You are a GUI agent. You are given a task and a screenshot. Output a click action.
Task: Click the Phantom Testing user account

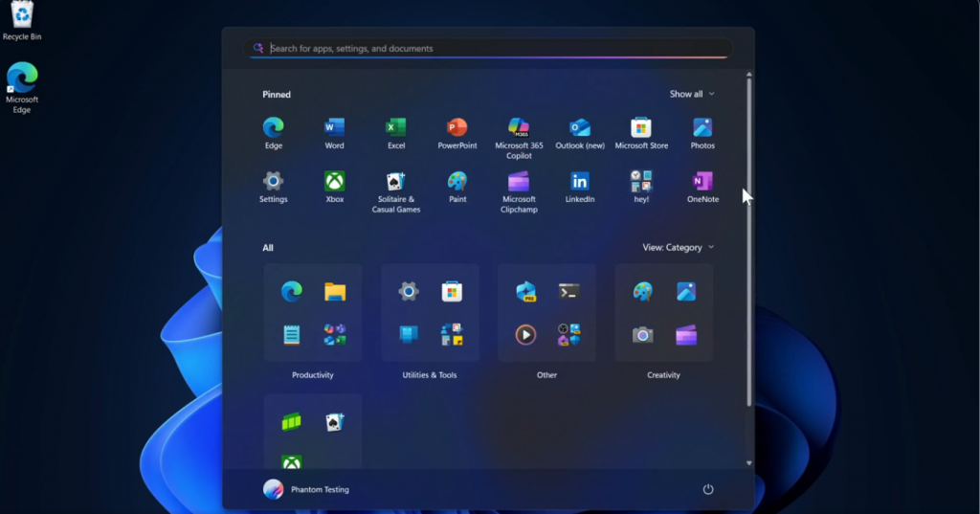pyautogui.click(x=306, y=490)
